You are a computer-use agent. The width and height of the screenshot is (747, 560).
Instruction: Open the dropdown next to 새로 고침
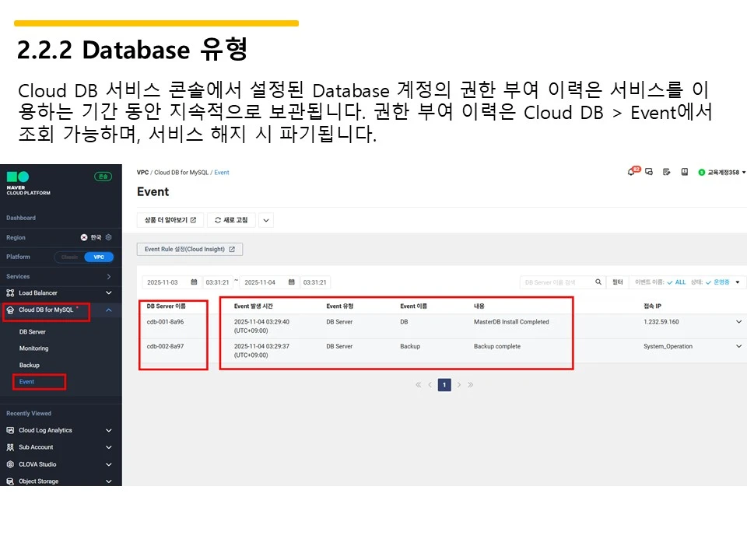[x=266, y=220]
